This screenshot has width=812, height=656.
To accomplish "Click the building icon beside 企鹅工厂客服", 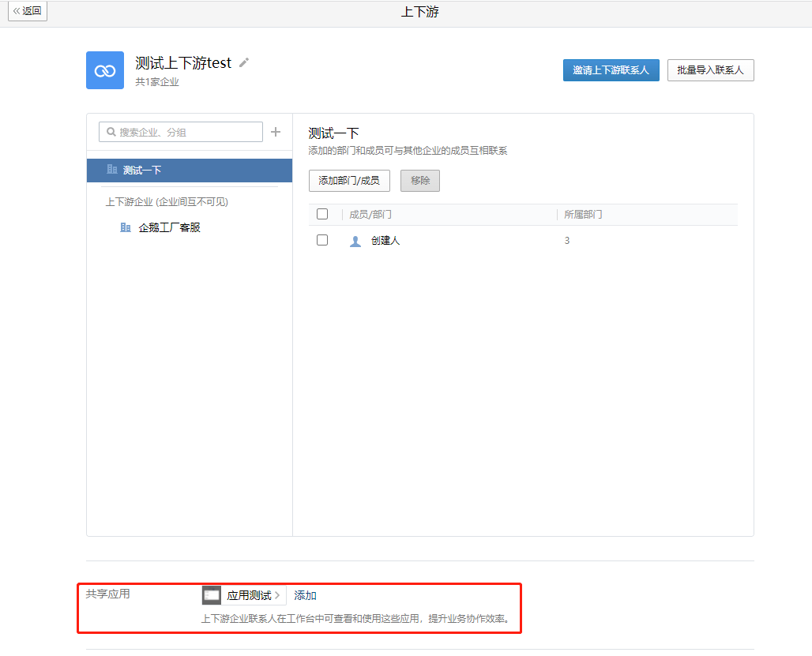I will 126,227.
